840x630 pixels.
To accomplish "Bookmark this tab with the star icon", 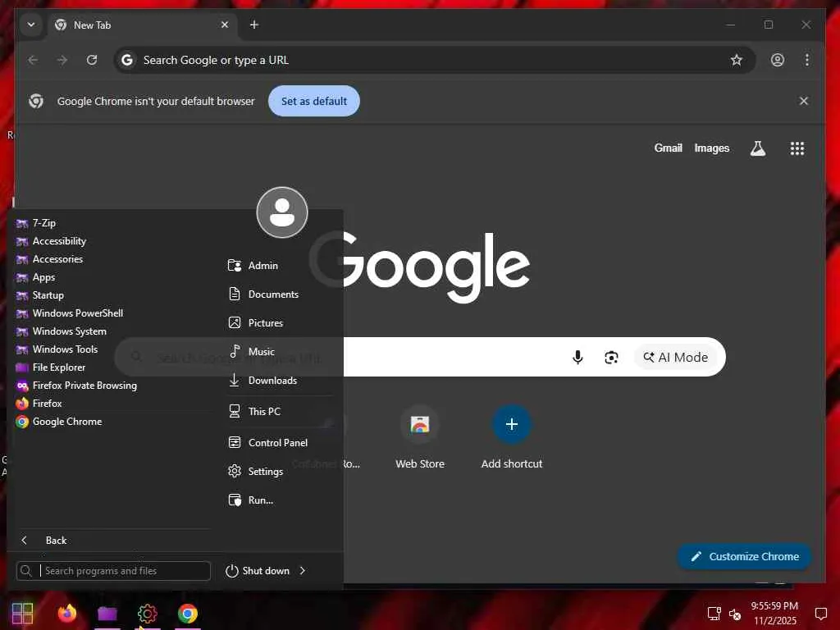I will point(736,60).
